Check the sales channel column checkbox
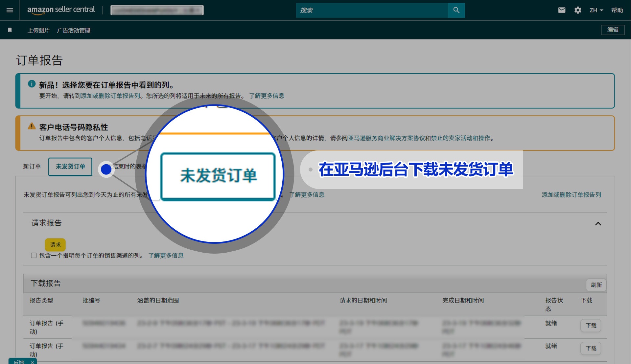 (x=34, y=255)
